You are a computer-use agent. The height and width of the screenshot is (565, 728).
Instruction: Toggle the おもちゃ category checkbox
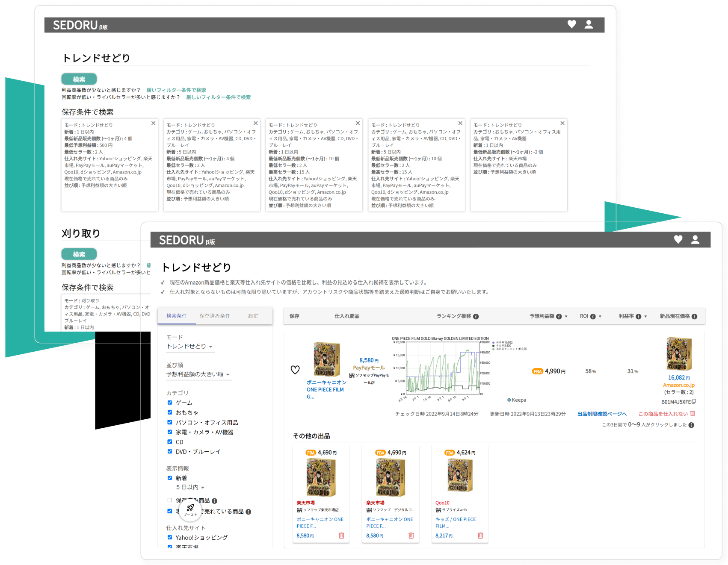point(170,412)
